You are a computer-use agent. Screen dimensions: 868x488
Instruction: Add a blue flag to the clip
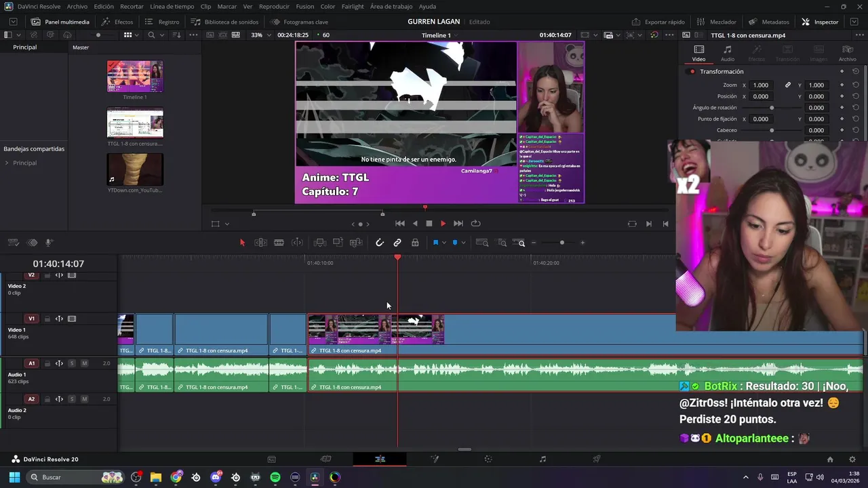tap(435, 243)
